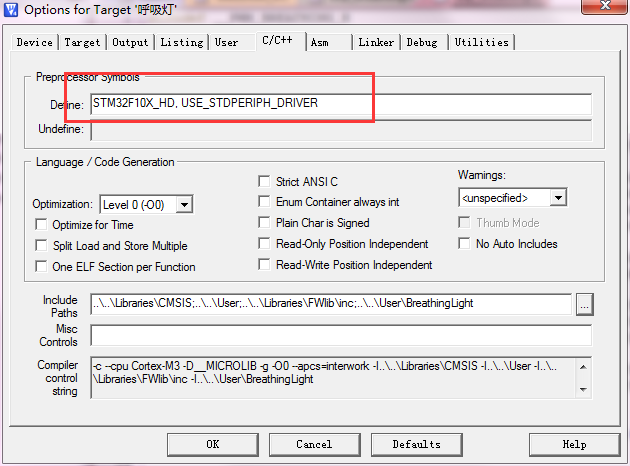Image resolution: width=630 pixels, height=466 pixels.
Task: Focus the Misc Controls text field
Action: (x=340, y=335)
